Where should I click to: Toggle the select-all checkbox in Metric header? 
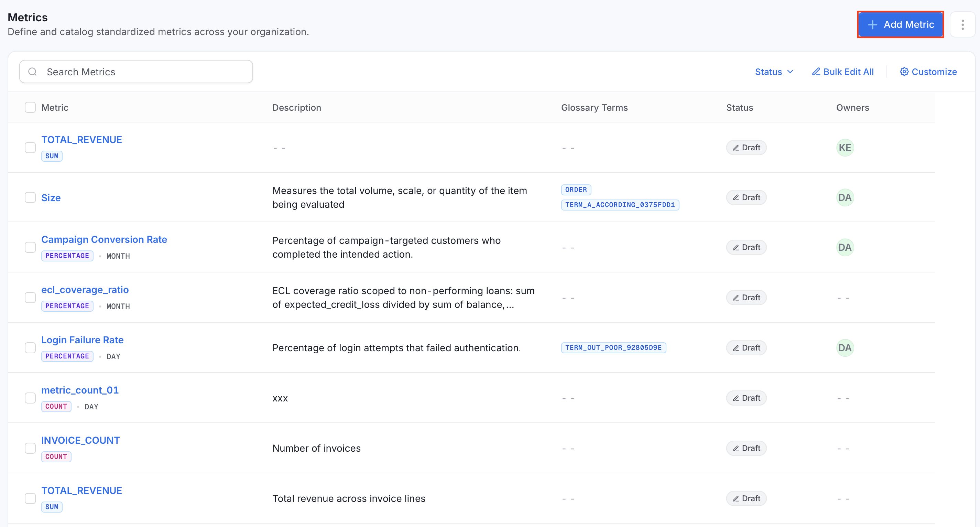30,107
